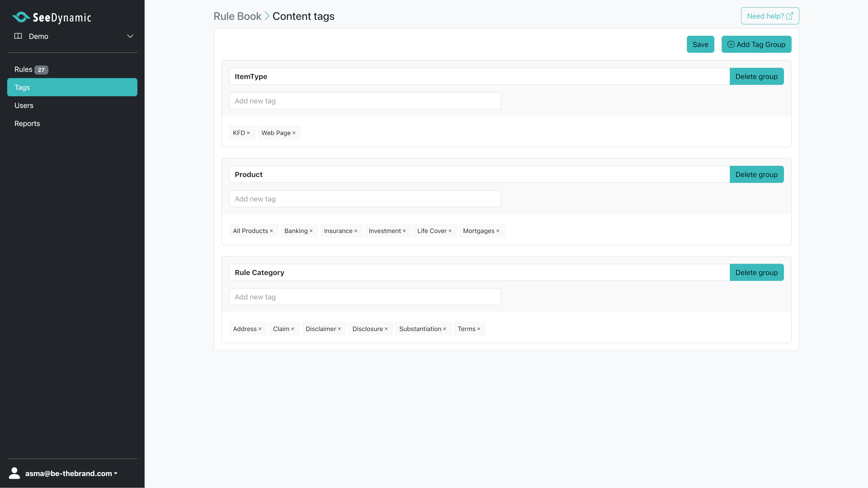Remove the Disclaimer tag from Rule Category
868x488 pixels.
click(x=339, y=328)
